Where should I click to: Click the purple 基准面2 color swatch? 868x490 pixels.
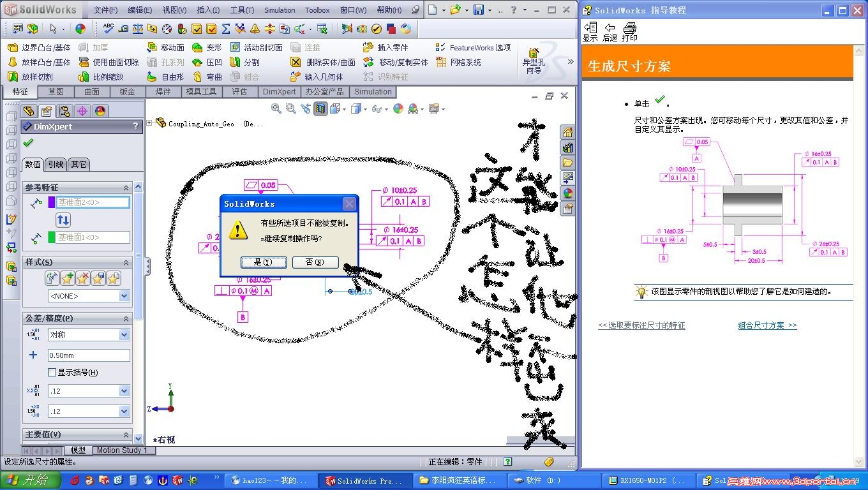pyautogui.click(x=52, y=202)
